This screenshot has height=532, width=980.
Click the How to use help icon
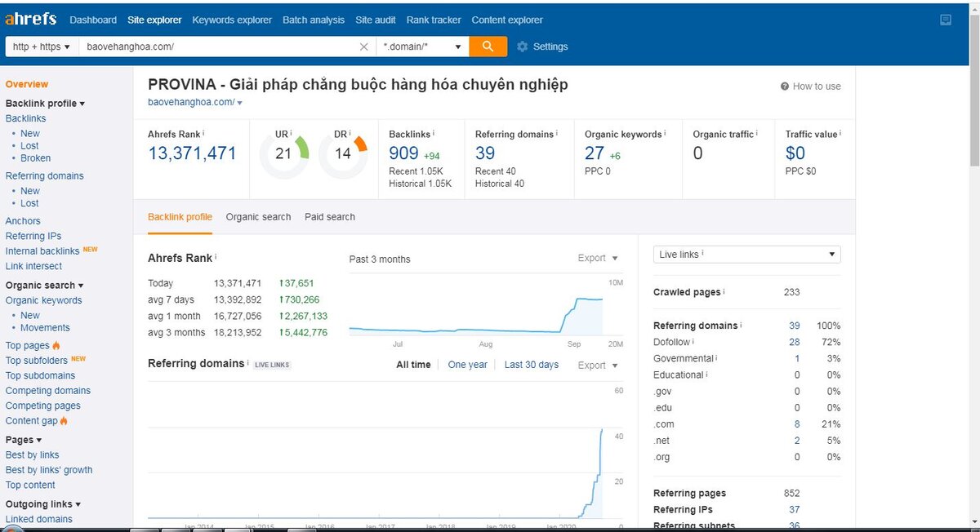785,86
